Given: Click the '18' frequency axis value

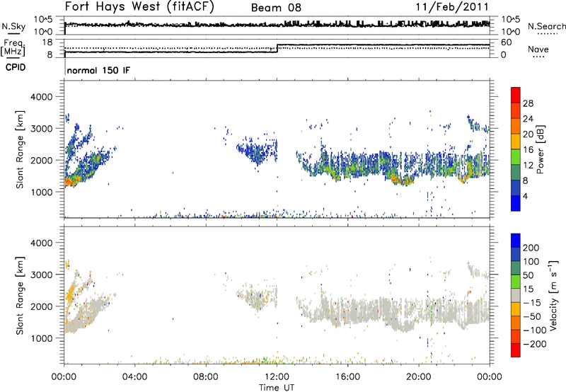Looking at the screenshot, I should [x=47, y=42].
